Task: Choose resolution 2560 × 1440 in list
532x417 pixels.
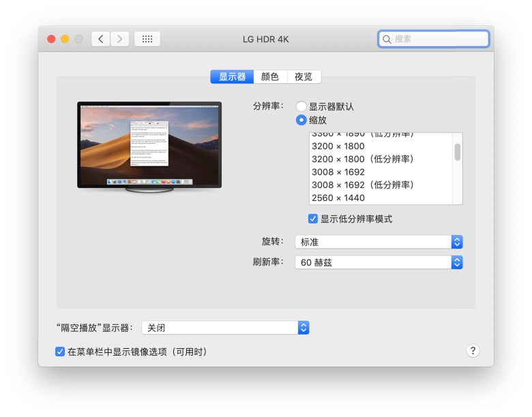Action: pyautogui.click(x=338, y=198)
